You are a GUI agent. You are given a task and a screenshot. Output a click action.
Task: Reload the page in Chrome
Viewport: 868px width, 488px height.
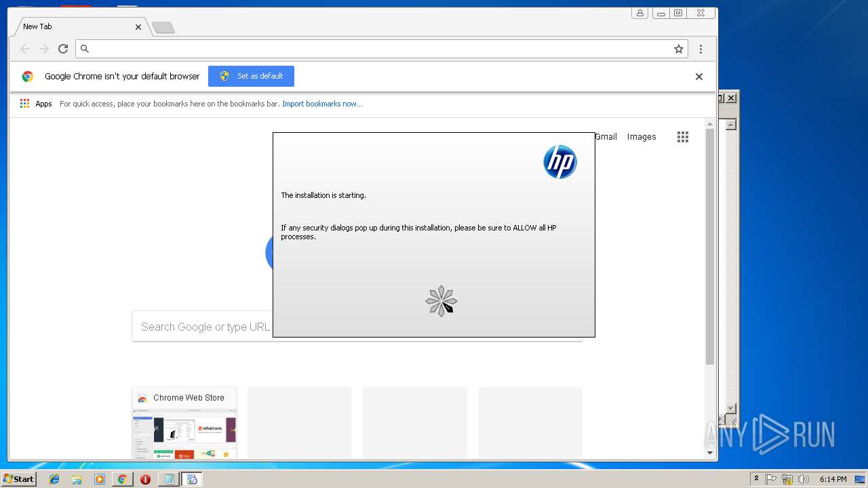[x=63, y=49]
